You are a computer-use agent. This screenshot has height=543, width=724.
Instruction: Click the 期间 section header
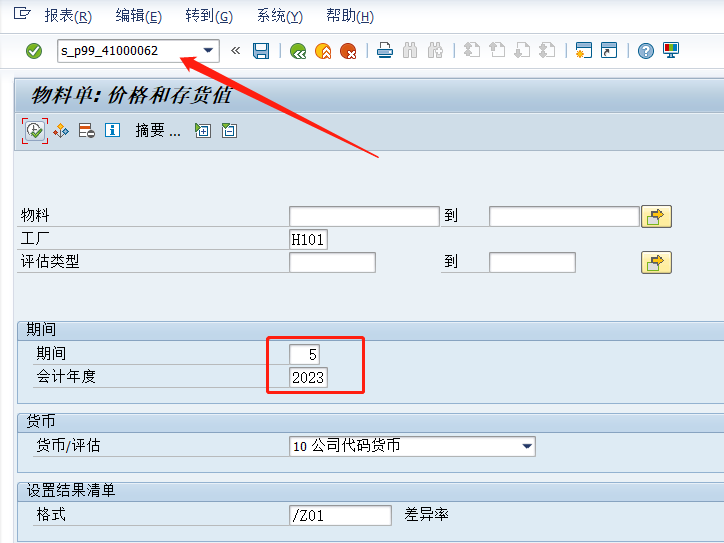pos(41,330)
